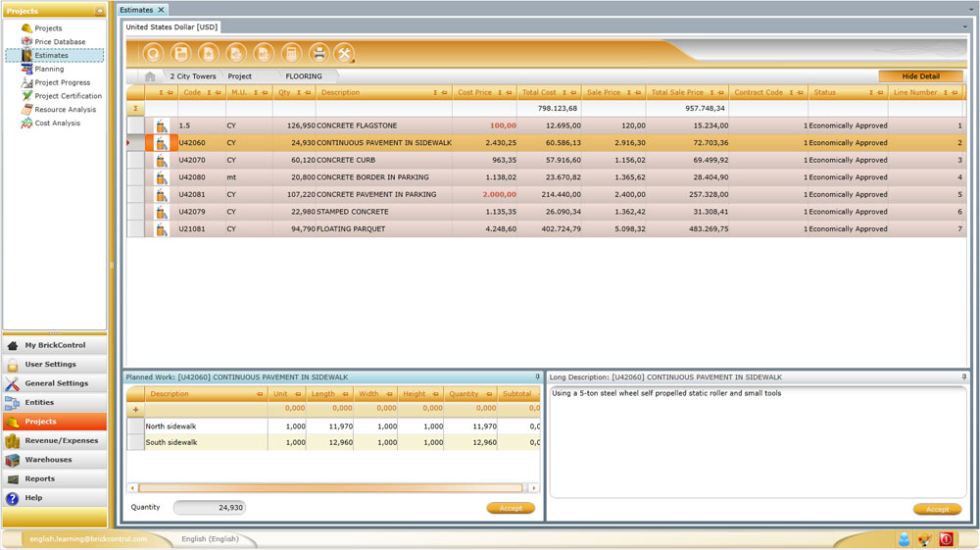Click the red power icon in status bar

946,539
